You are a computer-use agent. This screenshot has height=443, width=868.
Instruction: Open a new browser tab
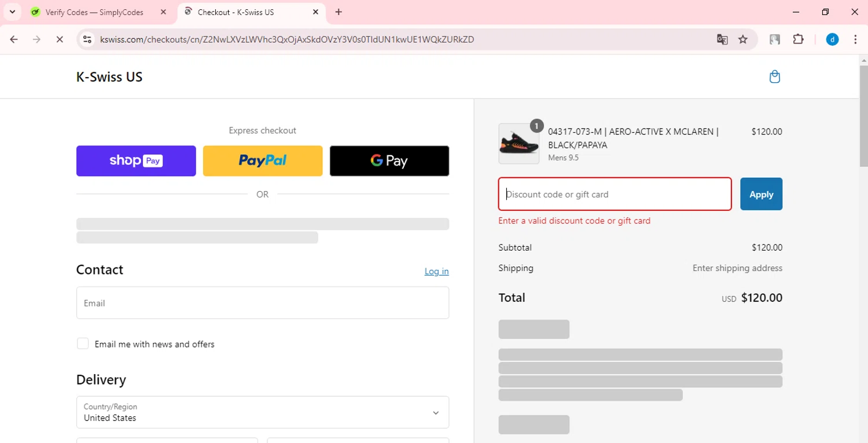[339, 12]
